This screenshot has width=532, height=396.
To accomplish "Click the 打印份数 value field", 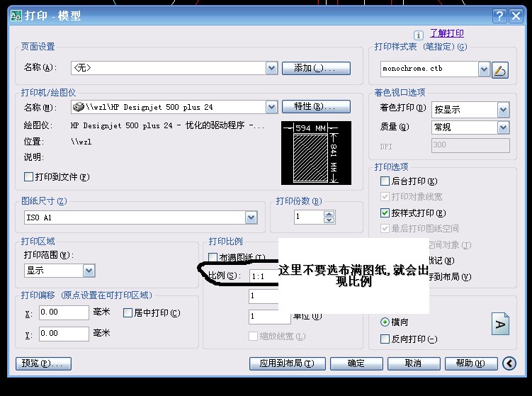I will (x=309, y=217).
